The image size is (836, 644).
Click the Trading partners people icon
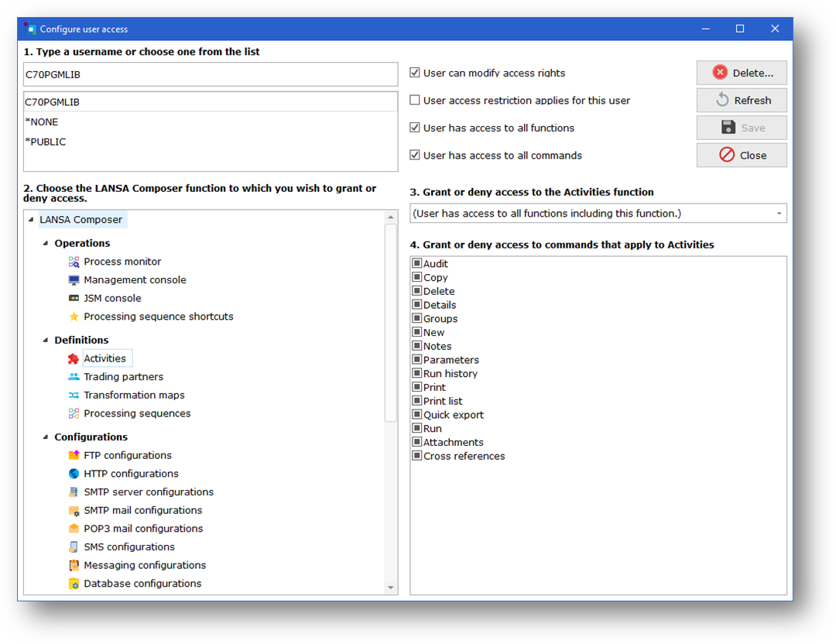click(74, 376)
